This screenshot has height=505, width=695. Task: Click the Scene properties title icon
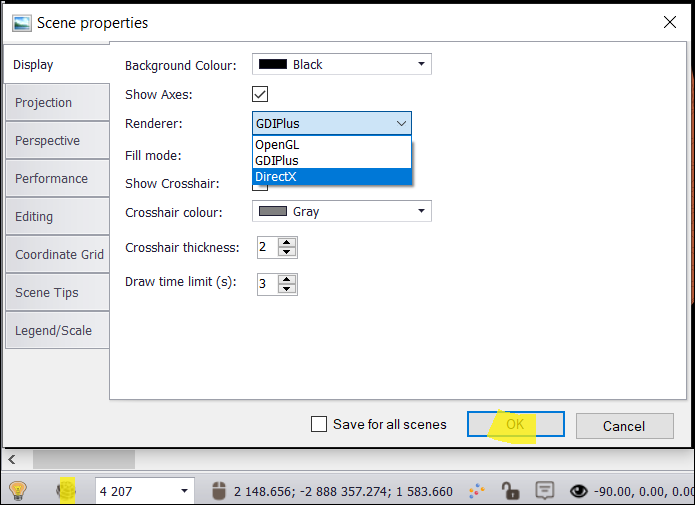[21, 22]
